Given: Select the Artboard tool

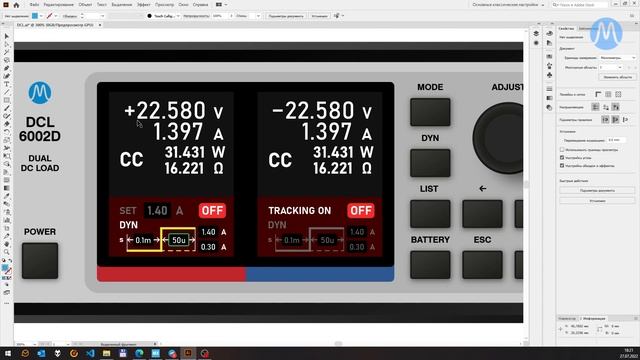Looking at the screenshot, I should [7, 228].
